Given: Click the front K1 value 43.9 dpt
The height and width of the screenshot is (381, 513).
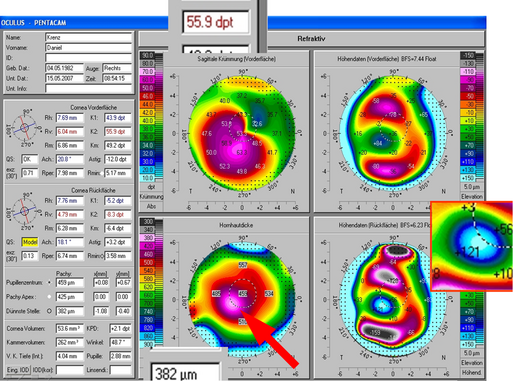Looking at the screenshot, I should (x=118, y=118).
